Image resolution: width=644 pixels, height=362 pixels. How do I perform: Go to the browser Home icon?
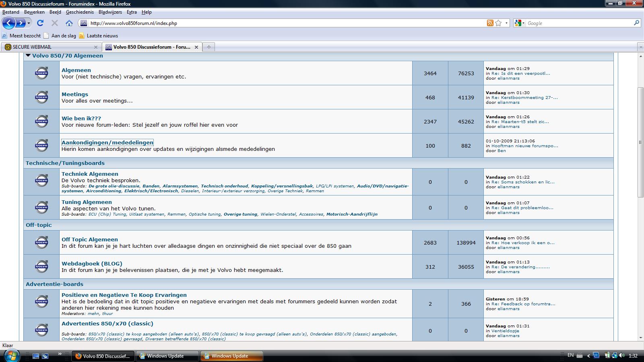point(69,23)
